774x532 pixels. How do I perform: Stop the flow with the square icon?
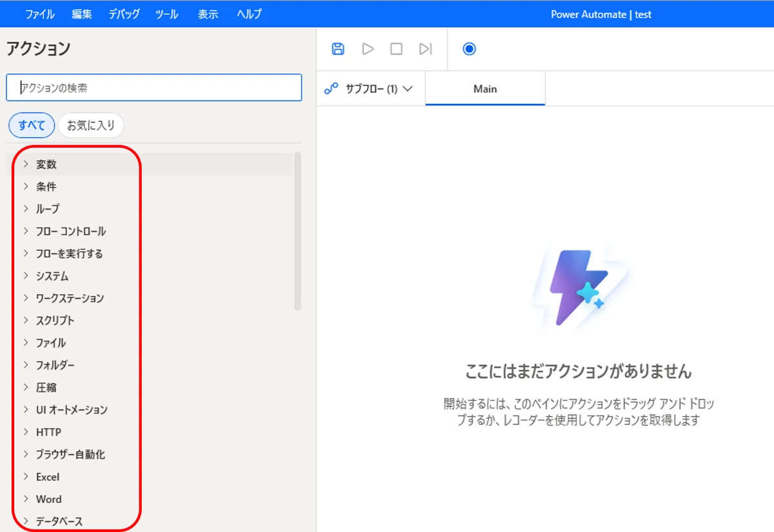[x=397, y=49]
